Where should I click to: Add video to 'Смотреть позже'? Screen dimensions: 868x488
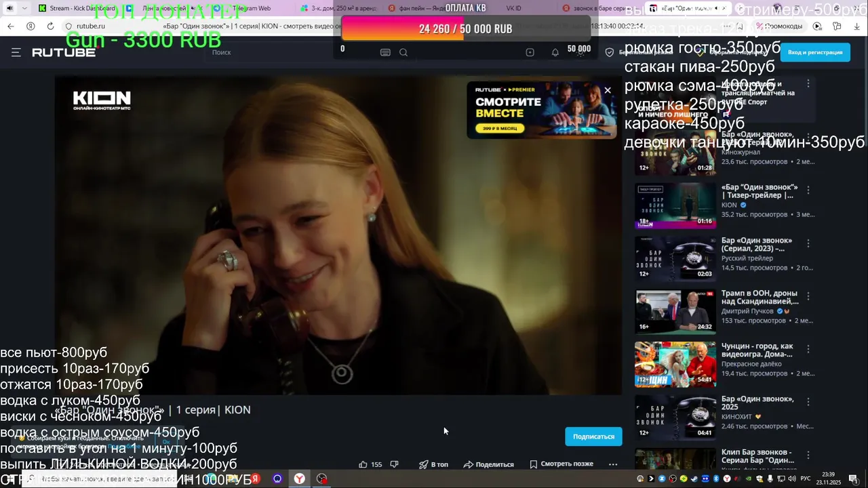pos(561,464)
